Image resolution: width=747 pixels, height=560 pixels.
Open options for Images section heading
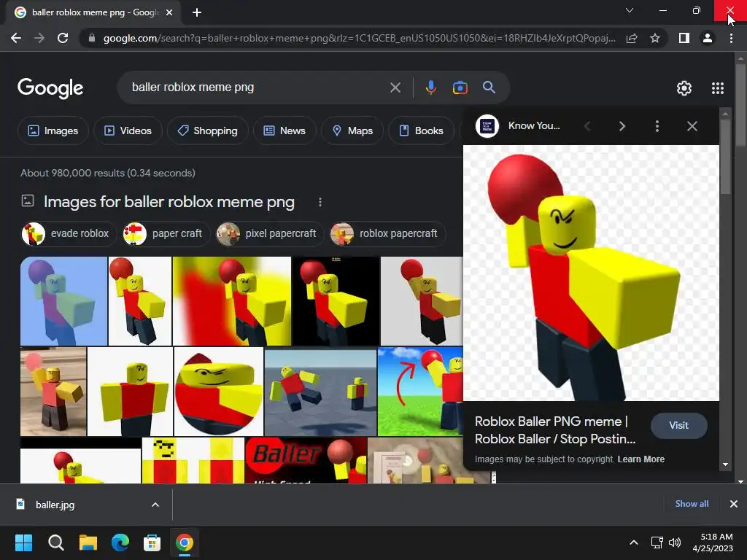click(x=320, y=203)
